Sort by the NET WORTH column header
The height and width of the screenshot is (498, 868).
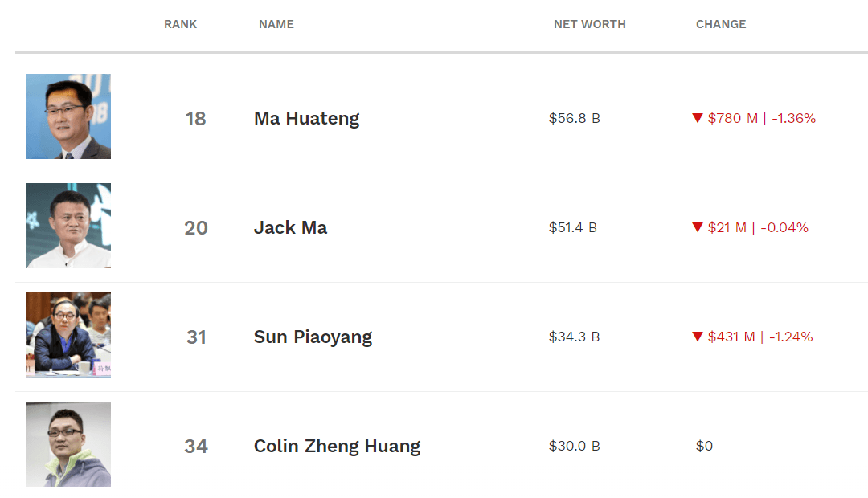pyautogui.click(x=590, y=24)
